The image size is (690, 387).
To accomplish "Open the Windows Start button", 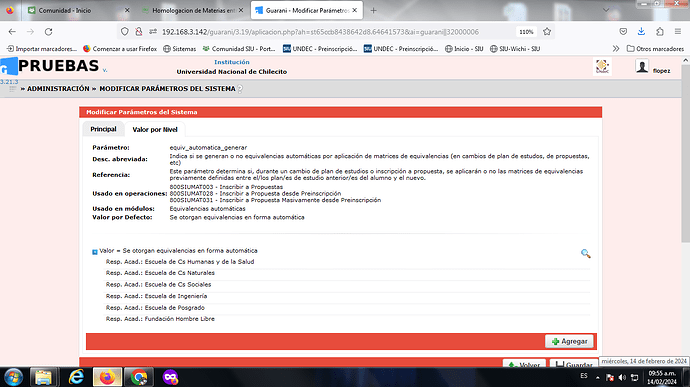I will [x=13, y=377].
